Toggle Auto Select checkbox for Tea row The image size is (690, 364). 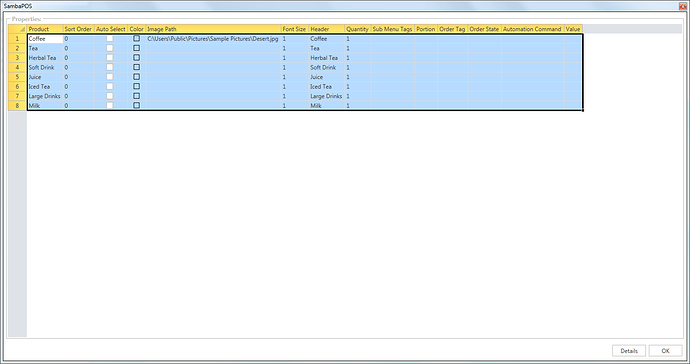(110, 48)
